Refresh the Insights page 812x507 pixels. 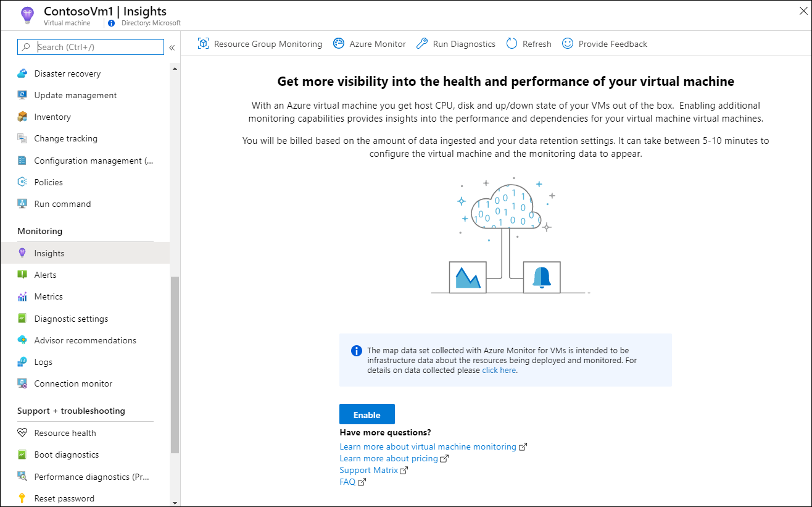click(528, 43)
